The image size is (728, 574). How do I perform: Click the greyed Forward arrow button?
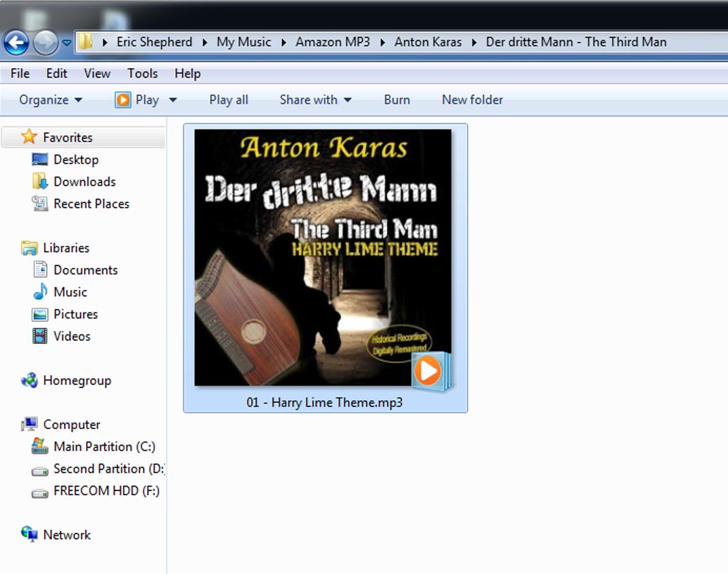click(45, 43)
